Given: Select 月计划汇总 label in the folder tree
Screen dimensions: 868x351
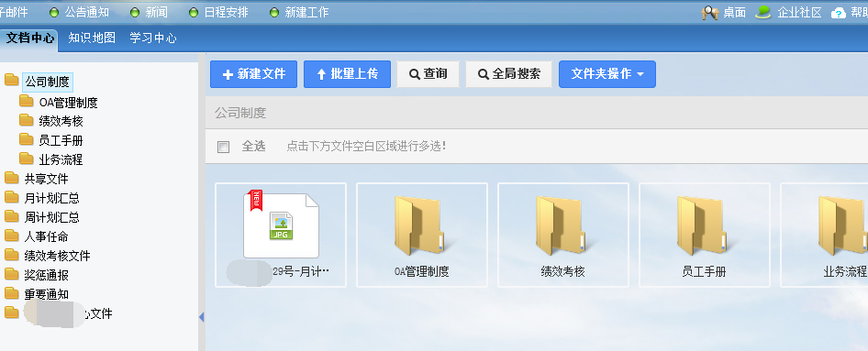Looking at the screenshot, I should point(52,199).
